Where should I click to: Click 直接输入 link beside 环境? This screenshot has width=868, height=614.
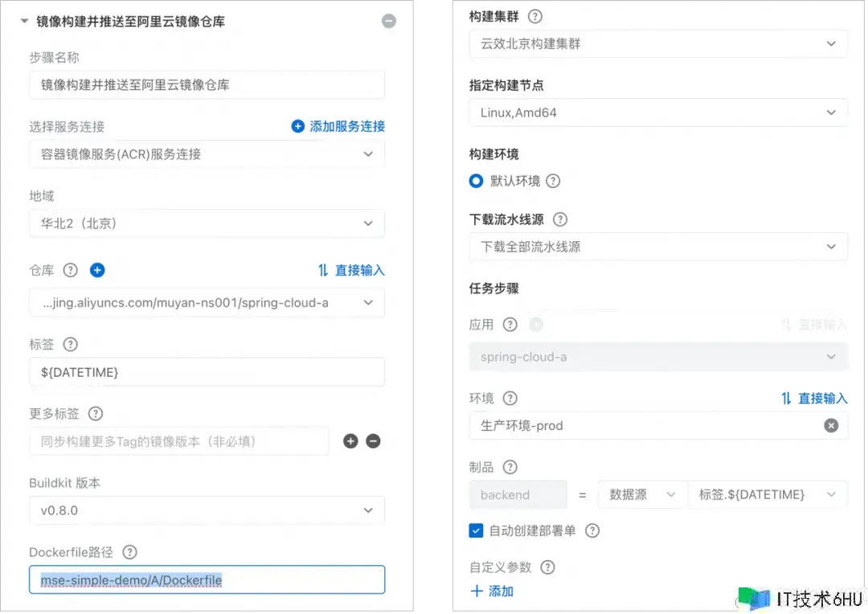coord(813,398)
